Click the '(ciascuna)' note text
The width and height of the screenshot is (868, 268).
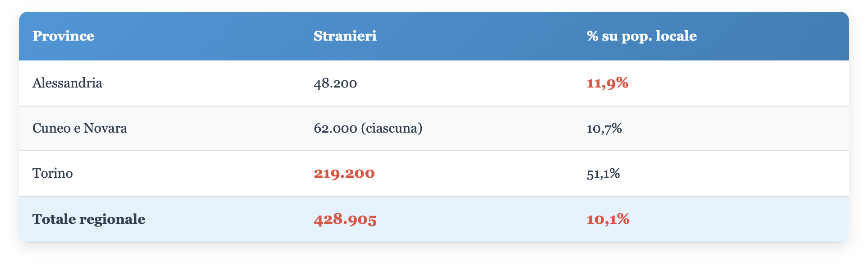tap(392, 128)
